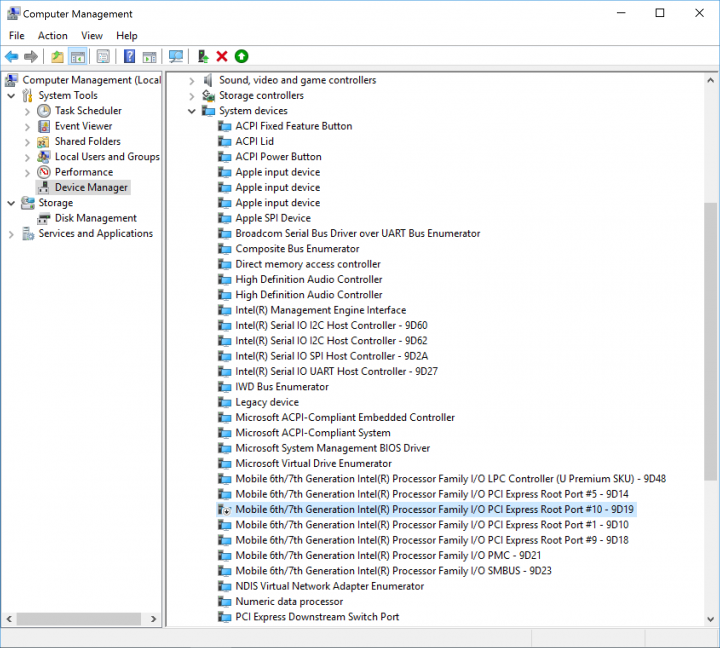Viewport: 720px width, 648px height.
Task: Open the View menu
Action: pos(92,35)
